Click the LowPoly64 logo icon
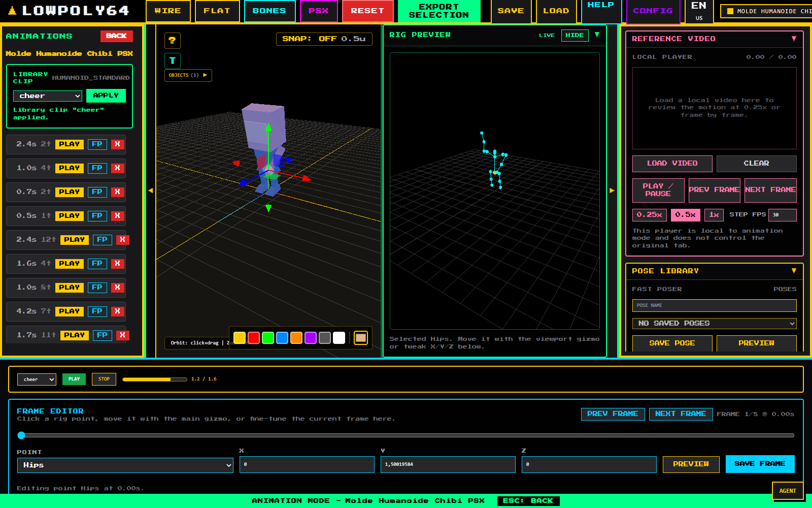 click(12, 10)
